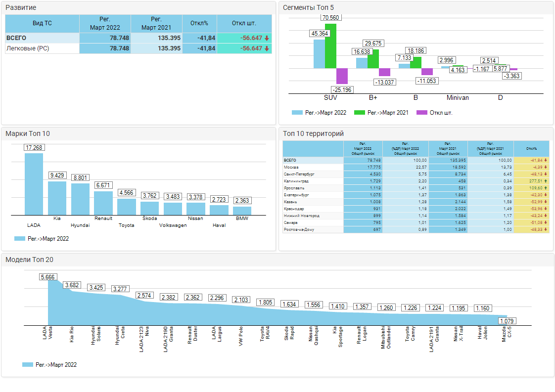Toggle the Рег.->Март 2022 legend under Модели Топ 20
Screen dimensions: 555x392
49,365
